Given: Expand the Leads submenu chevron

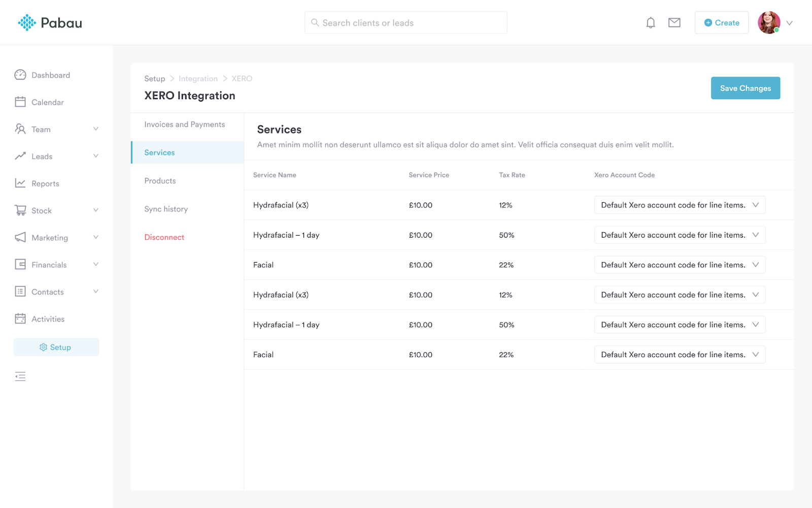Looking at the screenshot, I should 96,156.
